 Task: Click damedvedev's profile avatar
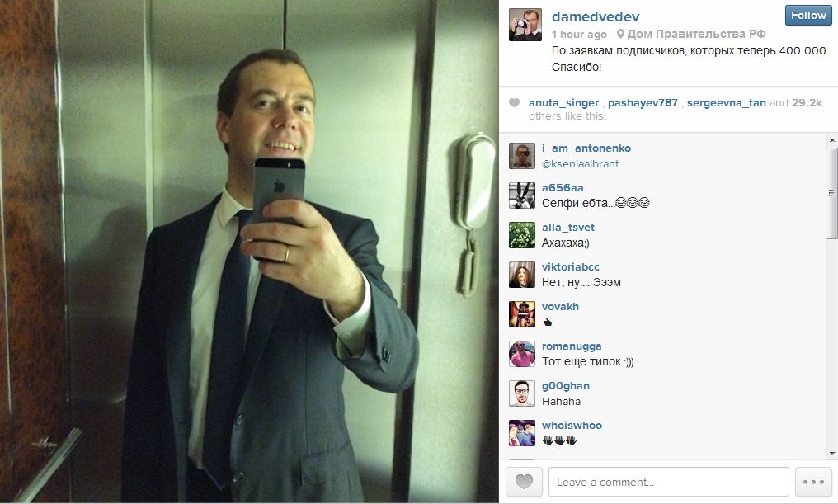[525, 25]
